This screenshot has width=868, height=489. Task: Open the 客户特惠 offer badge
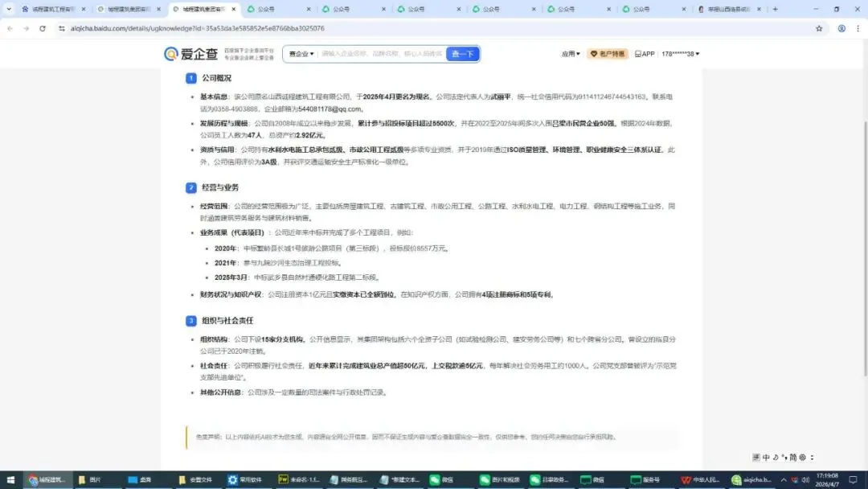click(608, 54)
